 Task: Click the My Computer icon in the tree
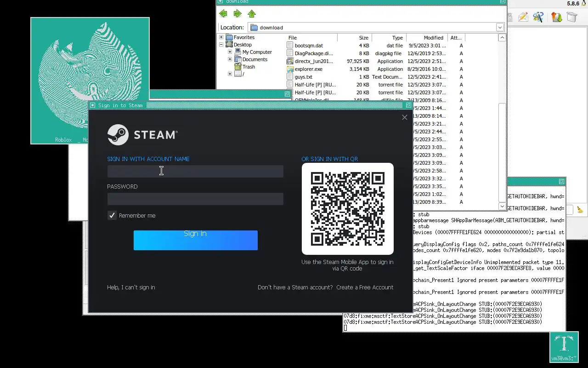tap(238, 52)
